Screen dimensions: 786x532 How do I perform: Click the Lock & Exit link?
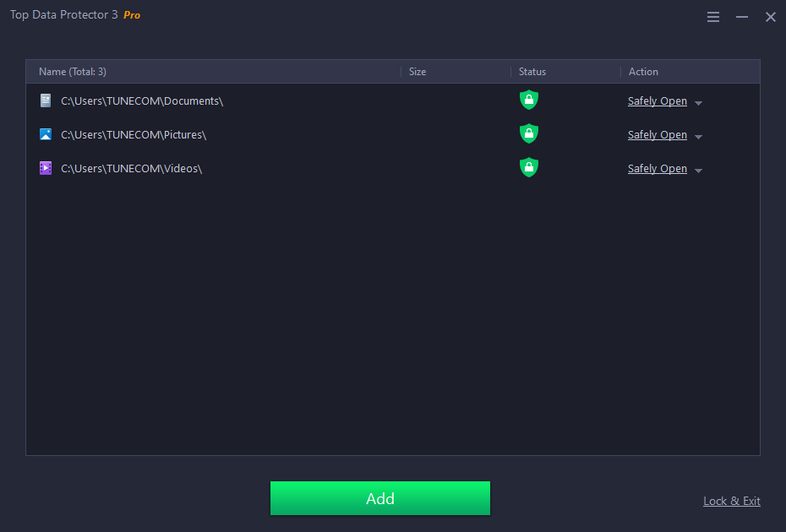click(731, 502)
